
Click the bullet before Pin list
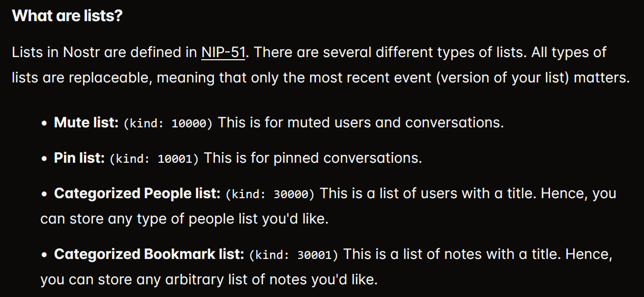pos(45,159)
